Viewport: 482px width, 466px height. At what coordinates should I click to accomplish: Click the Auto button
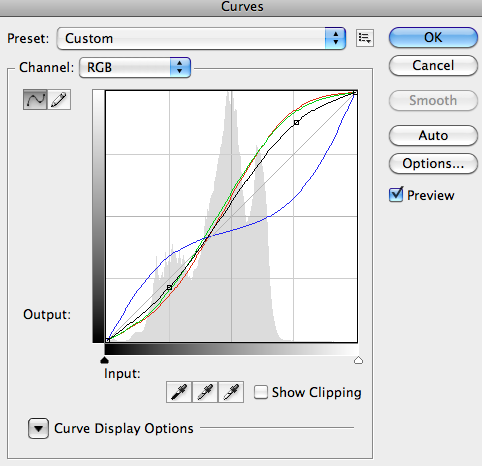(433, 136)
